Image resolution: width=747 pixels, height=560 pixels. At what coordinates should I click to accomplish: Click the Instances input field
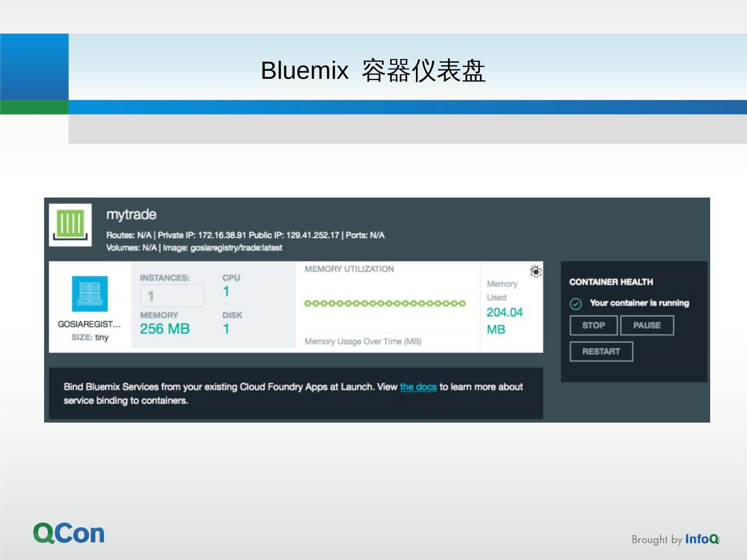pyautogui.click(x=172, y=296)
